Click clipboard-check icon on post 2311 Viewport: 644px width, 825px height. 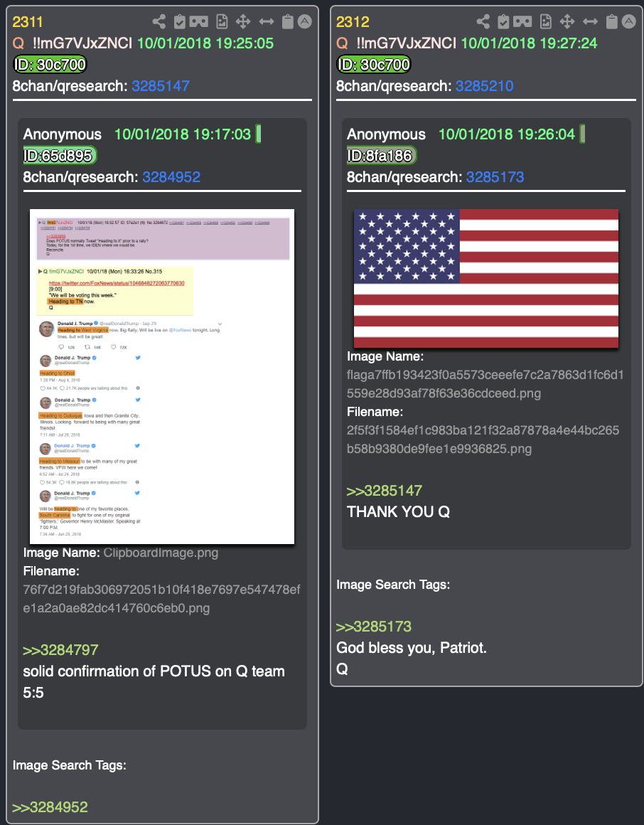point(179,21)
